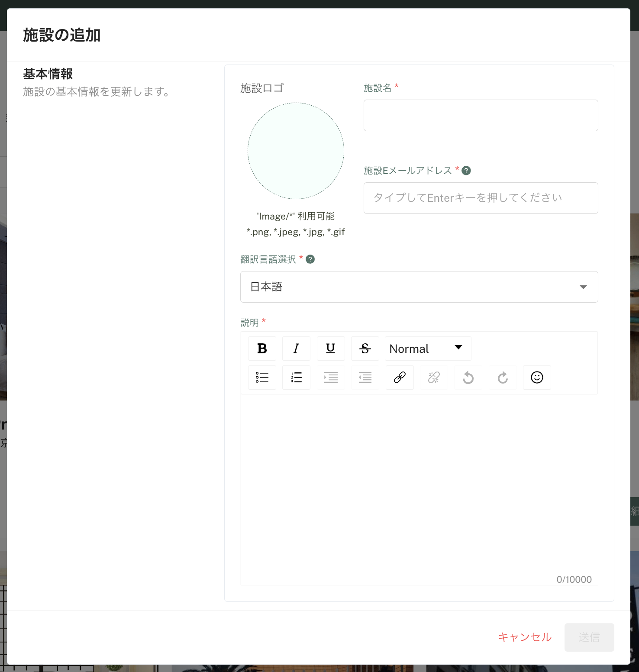The width and height of the screenshot is (639, 672).
Task: Undo the last edit in editor
Action: click(x=468, y=378)
